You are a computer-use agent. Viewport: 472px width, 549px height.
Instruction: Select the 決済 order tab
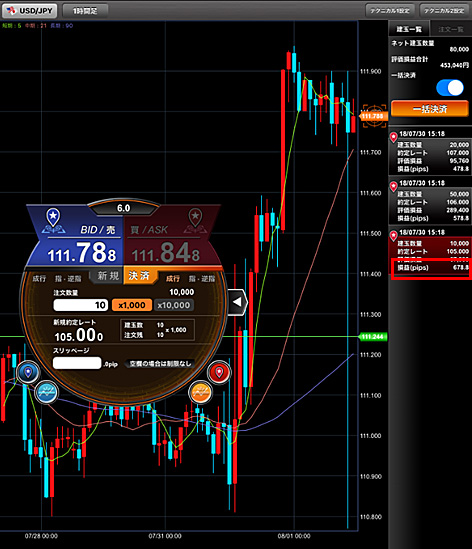click(x=139, y=276)
